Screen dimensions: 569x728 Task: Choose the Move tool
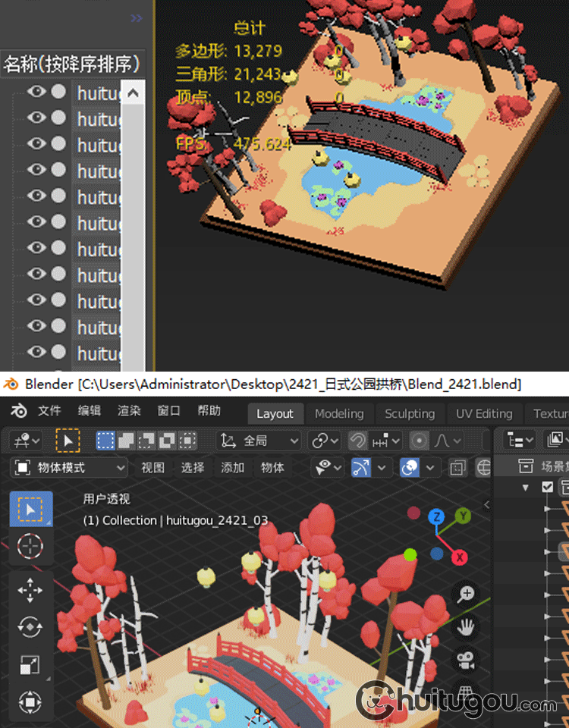coord(30,591)
